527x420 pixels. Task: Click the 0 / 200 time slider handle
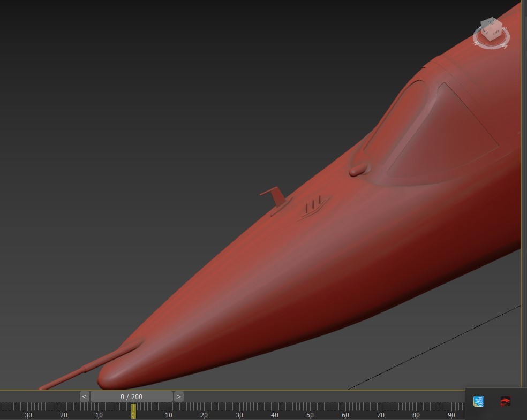131,396
